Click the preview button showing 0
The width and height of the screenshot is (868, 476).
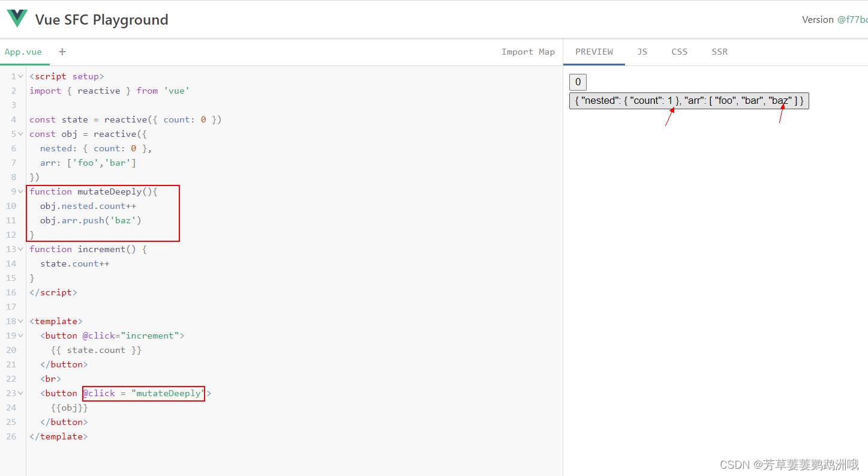578,82
